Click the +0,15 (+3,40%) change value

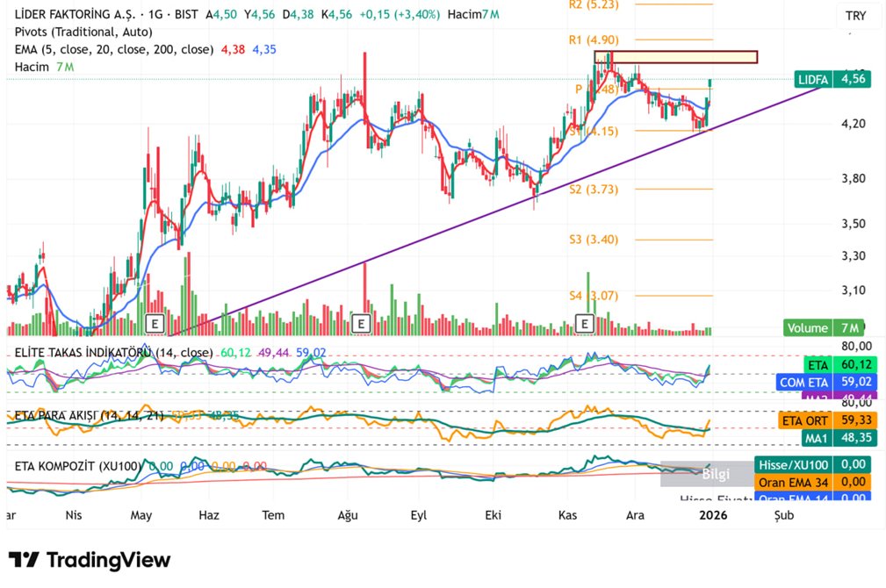point(400,15)
